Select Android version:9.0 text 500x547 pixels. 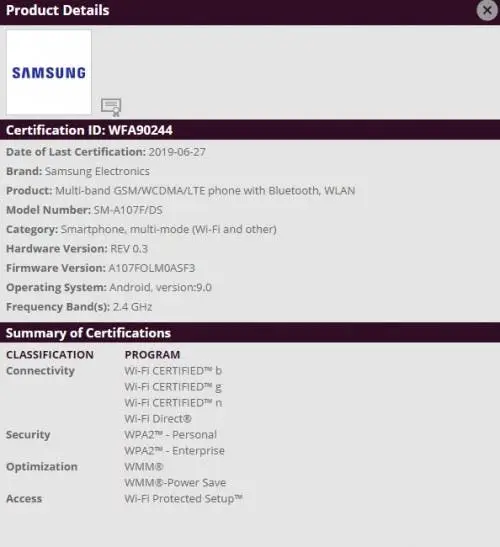(x=161, y=287)
